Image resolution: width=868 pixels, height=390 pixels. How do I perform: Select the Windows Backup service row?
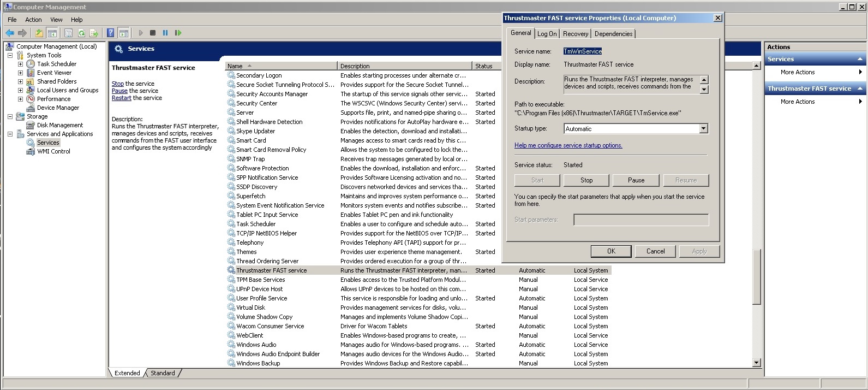(419, 363)
